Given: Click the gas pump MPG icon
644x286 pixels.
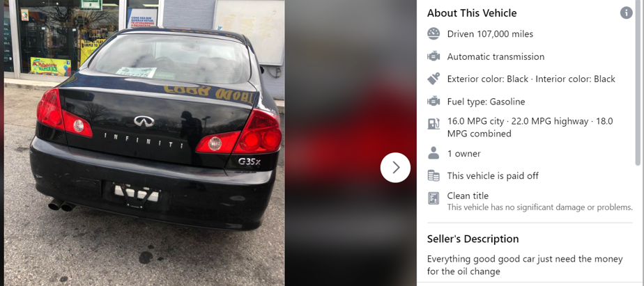Looking at the screenshot, I should point(434,123).
